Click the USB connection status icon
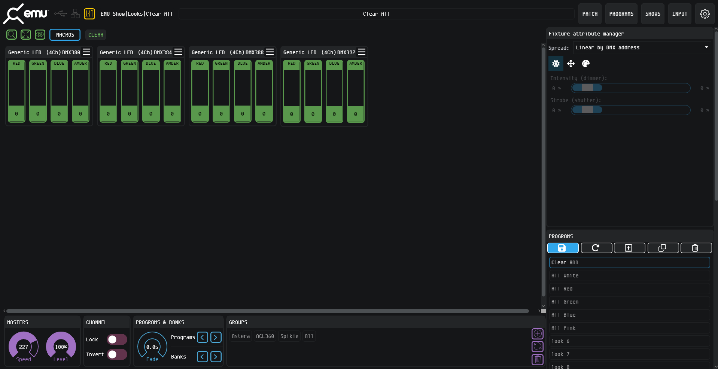Viewport: 718px width, 369px height. click(60, 14)
